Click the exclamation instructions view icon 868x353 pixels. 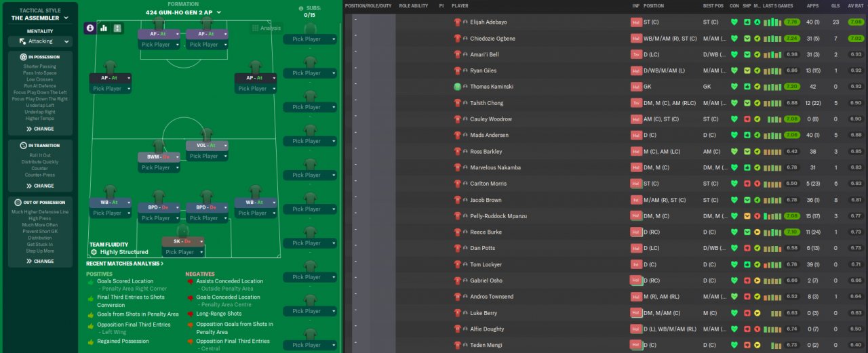tap(117, 28)
